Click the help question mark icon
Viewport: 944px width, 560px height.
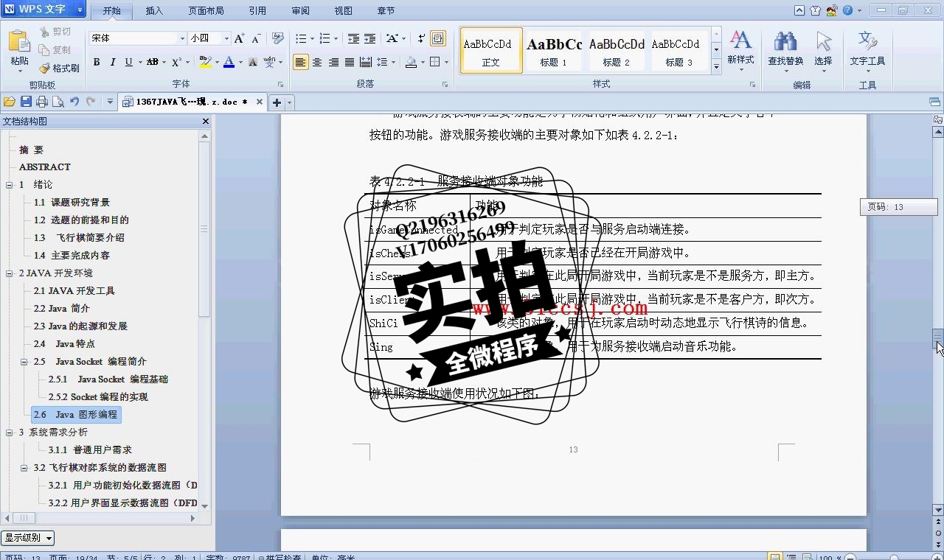click(848, 10)
